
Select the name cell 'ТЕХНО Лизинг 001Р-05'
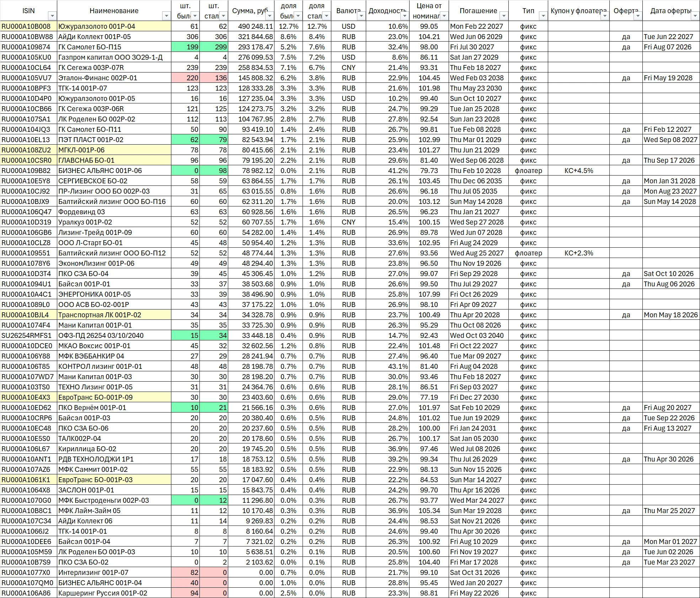(x=114, y=387)
